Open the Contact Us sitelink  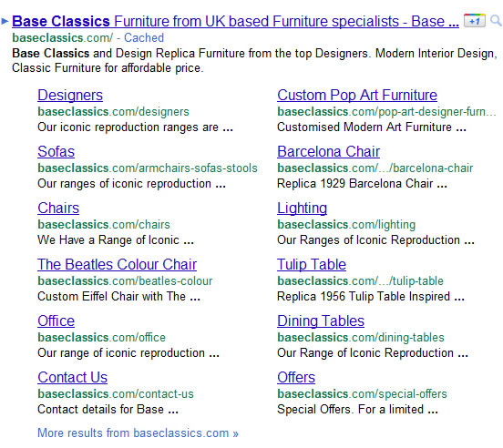(72, 377)
